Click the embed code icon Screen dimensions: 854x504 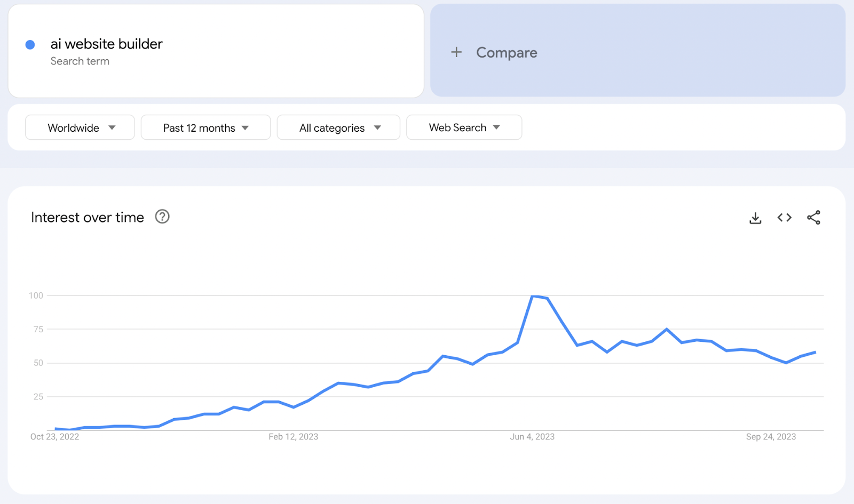(784, 218)
